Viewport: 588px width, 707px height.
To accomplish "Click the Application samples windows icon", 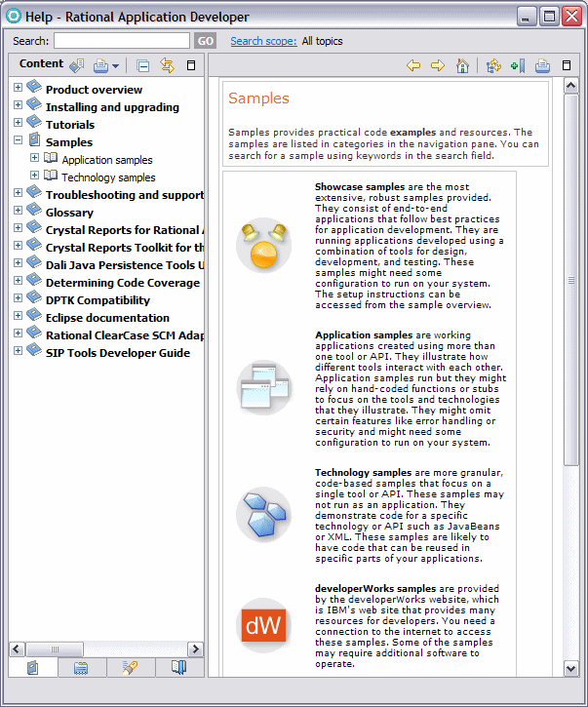I will pos(264,387).
